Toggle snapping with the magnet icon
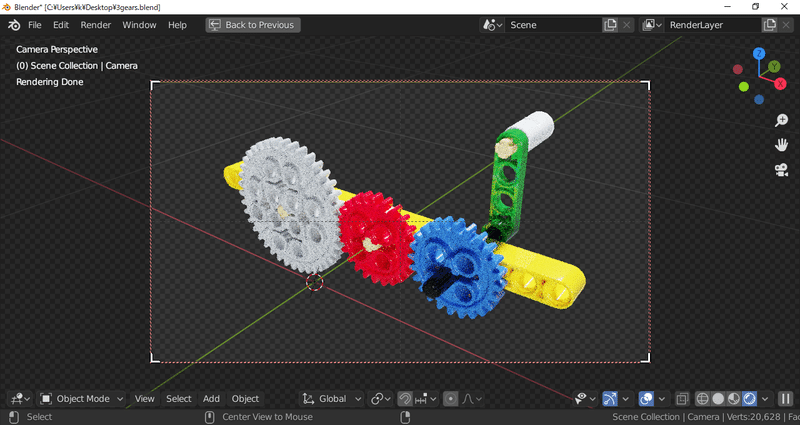Screen dimensions: 800x425 click(x=405, y=399)
